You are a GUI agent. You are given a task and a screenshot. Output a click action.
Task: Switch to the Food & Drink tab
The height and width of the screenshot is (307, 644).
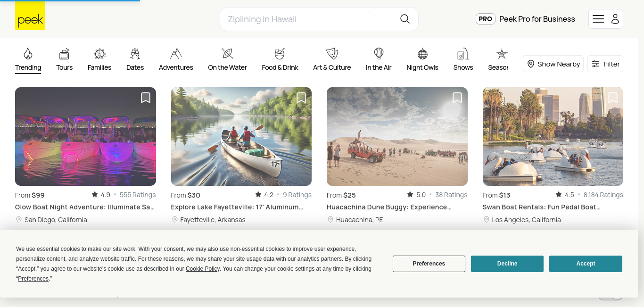tap(280, 59)
